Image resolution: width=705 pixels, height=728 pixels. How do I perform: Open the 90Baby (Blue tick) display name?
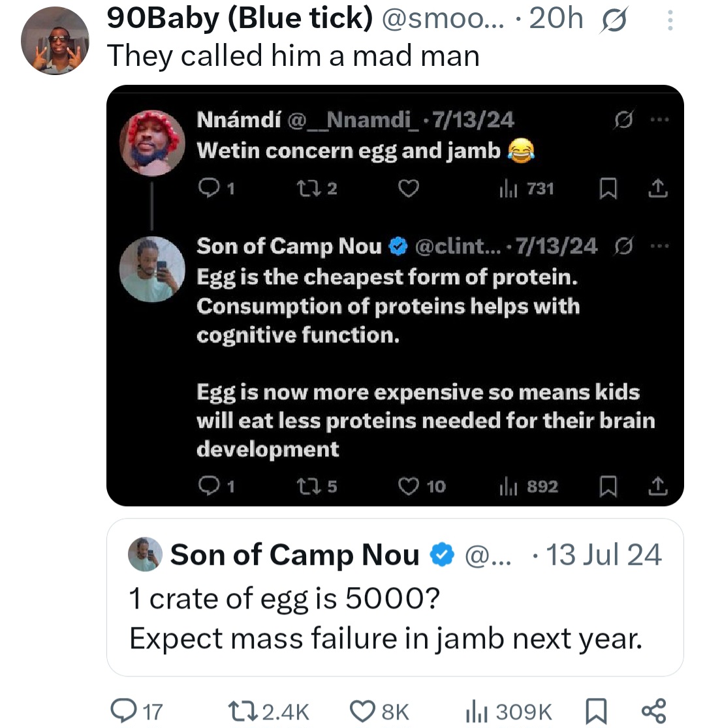(240, 18)
